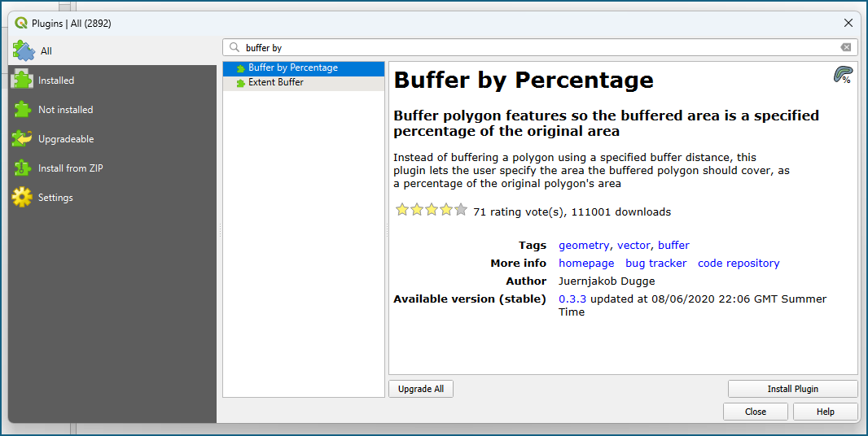868x436 pixels.
Task: Click the Settings gear icon
Action: (22, 197)
